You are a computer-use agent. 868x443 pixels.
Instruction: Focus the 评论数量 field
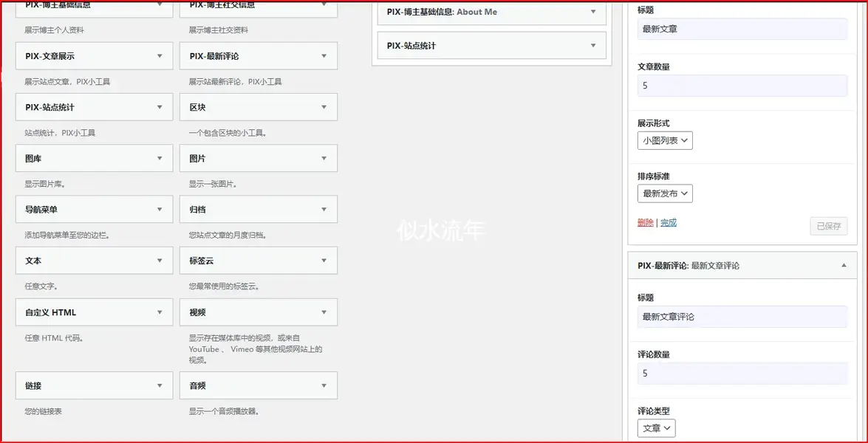click(742, 374)
